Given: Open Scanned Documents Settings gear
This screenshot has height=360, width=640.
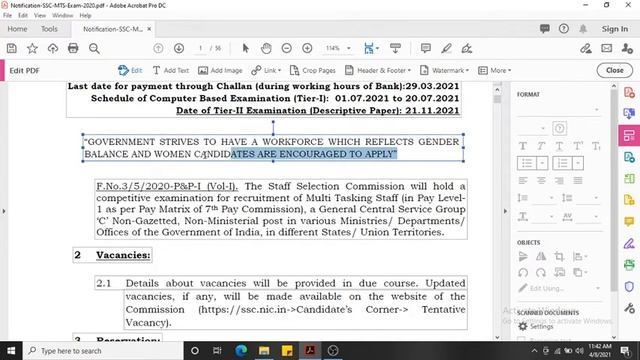Looking at the screenshot, I should pos(523,326).
